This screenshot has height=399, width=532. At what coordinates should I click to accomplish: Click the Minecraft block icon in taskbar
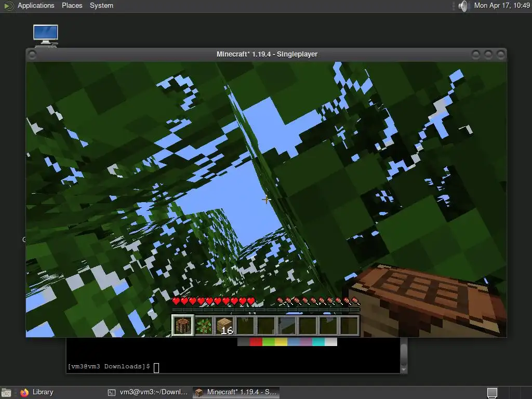pyautogui.click(x=199, y=393)
